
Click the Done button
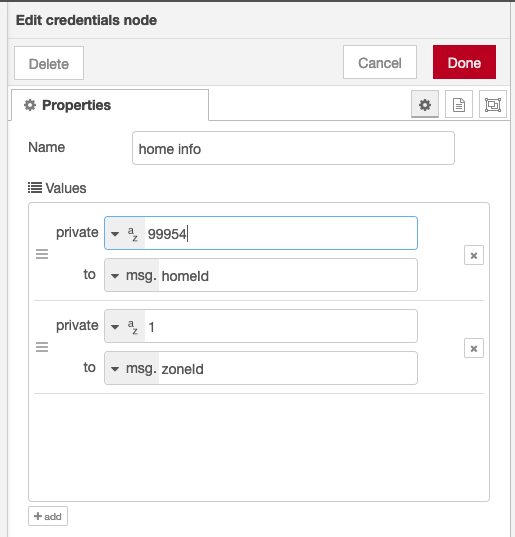[x=464, y=62]
